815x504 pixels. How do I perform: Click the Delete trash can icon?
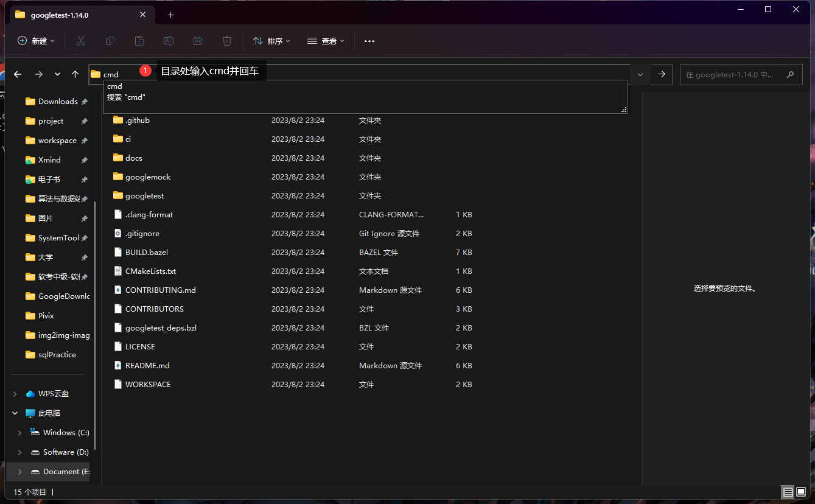pyautogui.click(x=227, y=41)
